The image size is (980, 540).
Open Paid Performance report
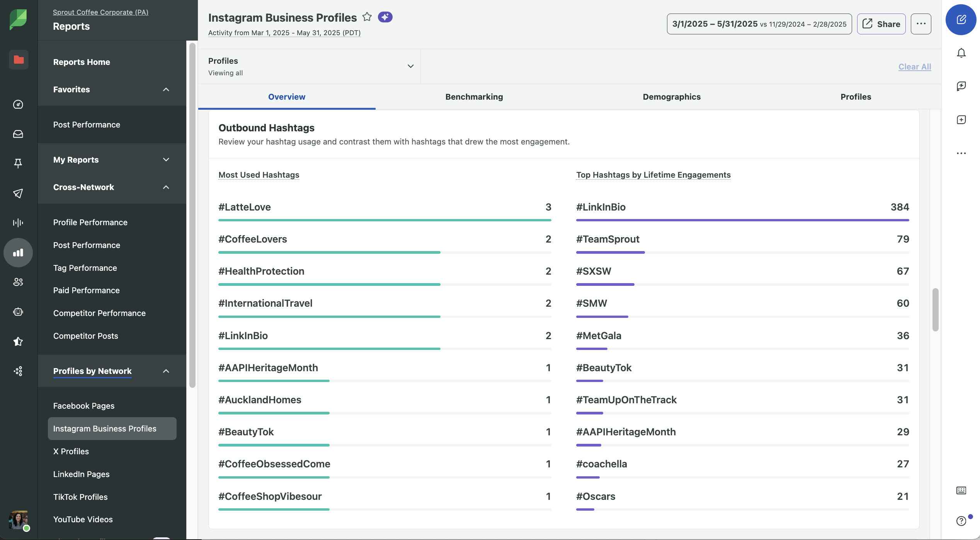click(86, 290)
